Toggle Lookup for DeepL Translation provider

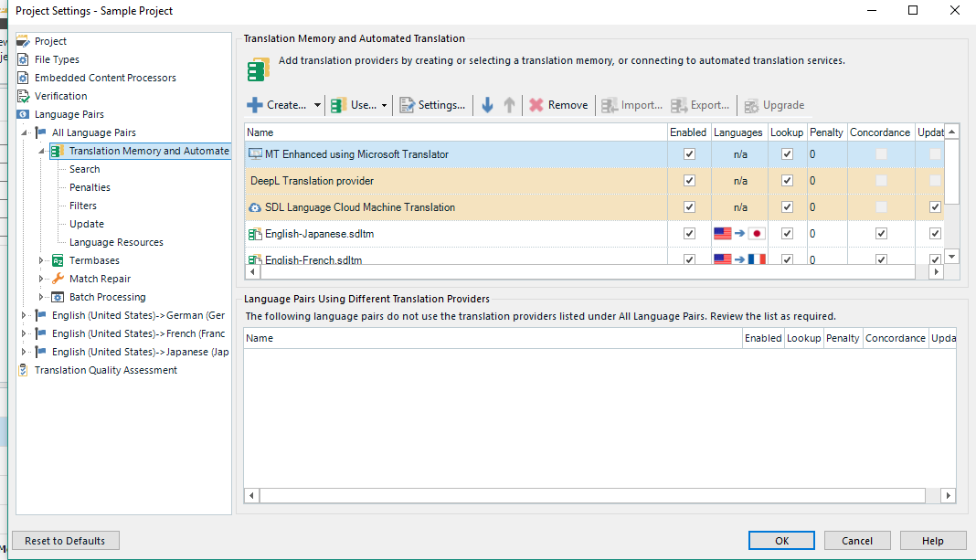[788, 181]
